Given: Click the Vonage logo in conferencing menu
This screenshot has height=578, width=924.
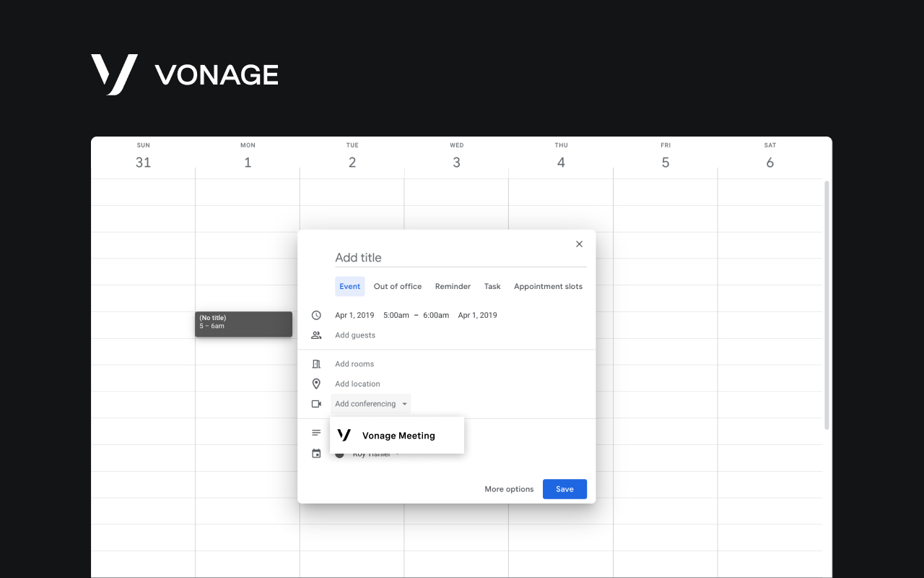Looking at the screenshot, I should pos(344,435).
